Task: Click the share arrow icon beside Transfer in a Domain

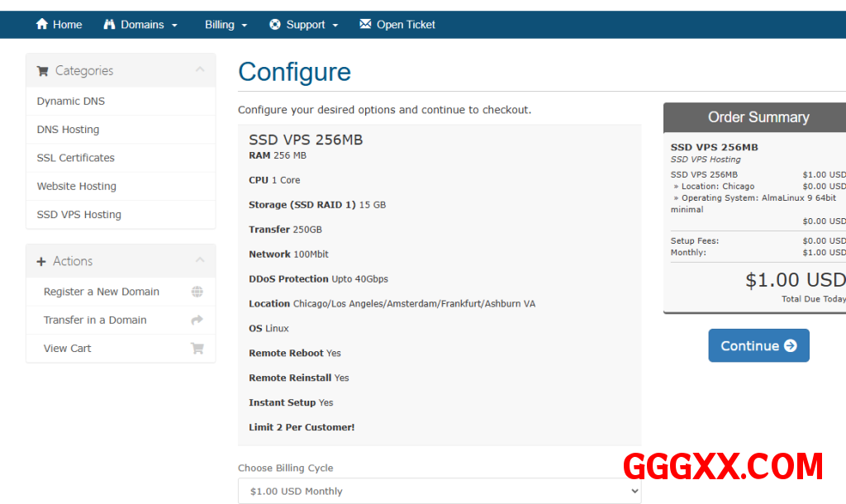Action: [x=197, y=320]
